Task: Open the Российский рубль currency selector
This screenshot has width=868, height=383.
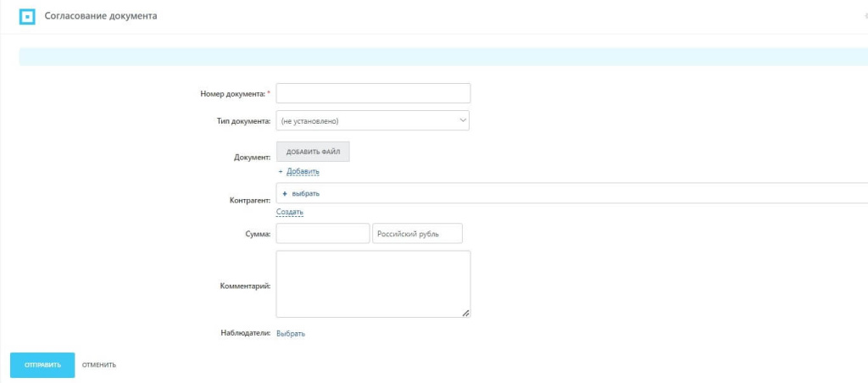Action: (x=417, y=233)
